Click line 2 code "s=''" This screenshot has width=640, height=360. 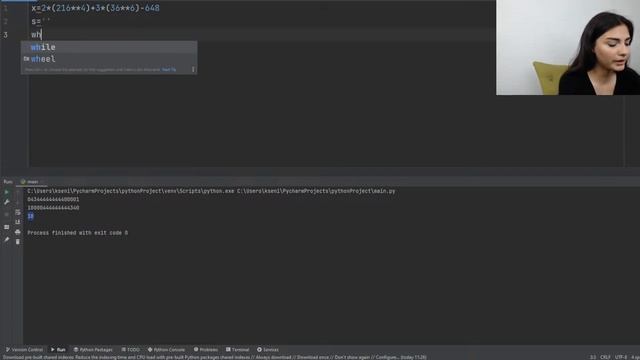click(41, 22)
